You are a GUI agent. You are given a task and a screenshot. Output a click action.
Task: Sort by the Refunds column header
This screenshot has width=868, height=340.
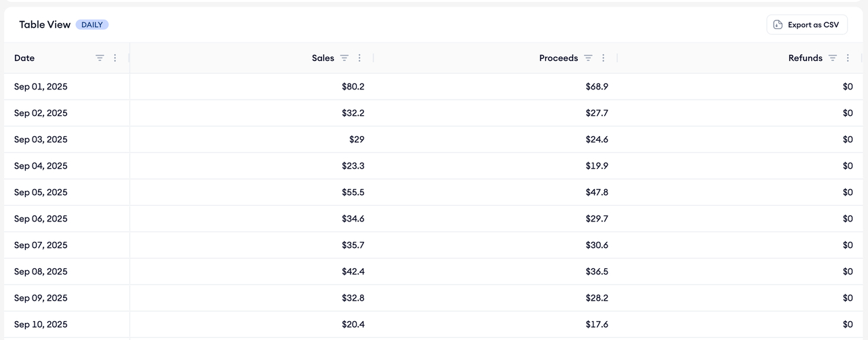[805, 58]
